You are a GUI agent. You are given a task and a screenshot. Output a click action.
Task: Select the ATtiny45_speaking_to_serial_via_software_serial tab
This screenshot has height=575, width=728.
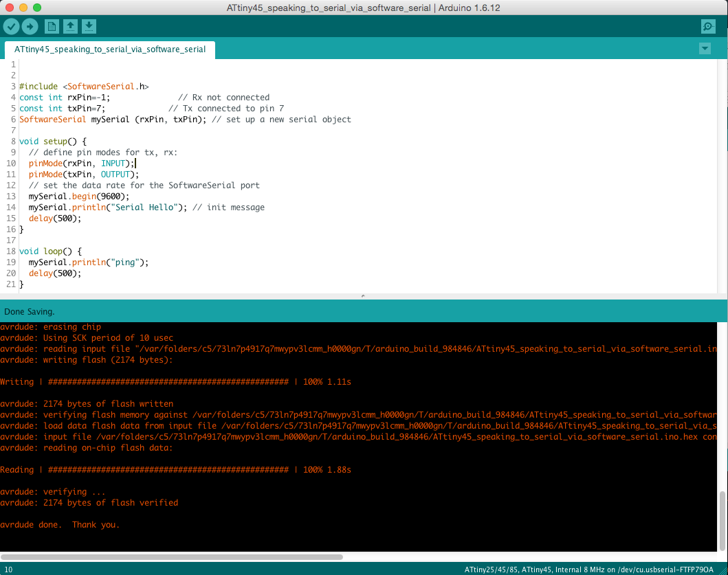pos(110,49)
